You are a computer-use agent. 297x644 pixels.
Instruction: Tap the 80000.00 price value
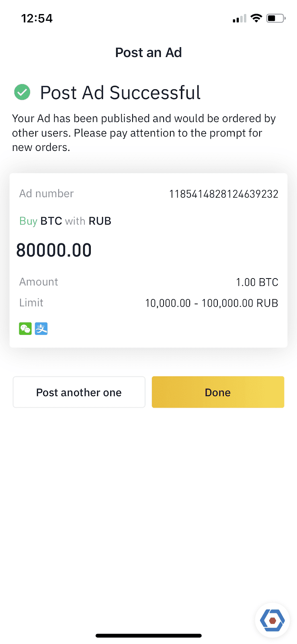pyautogui.click(x=54, y=250)
